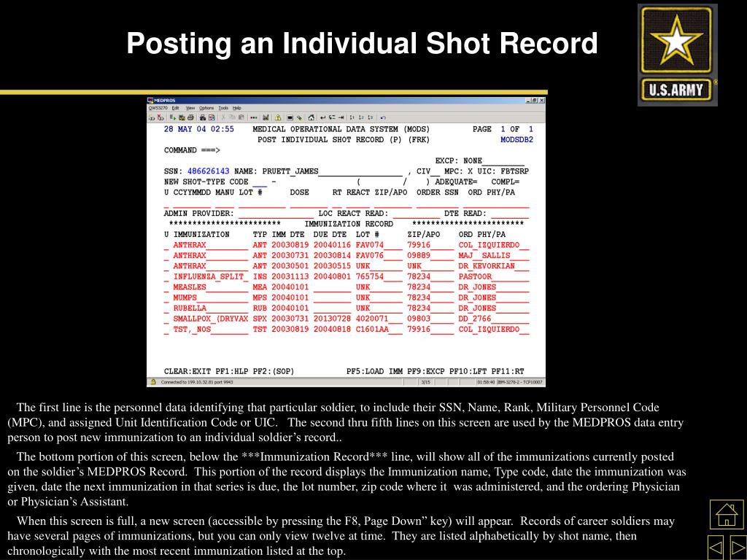The width and height of the screenshot is (747, 560).
Task: Select the U field of the TST, NOS row
Action: (x=166, y=330)
